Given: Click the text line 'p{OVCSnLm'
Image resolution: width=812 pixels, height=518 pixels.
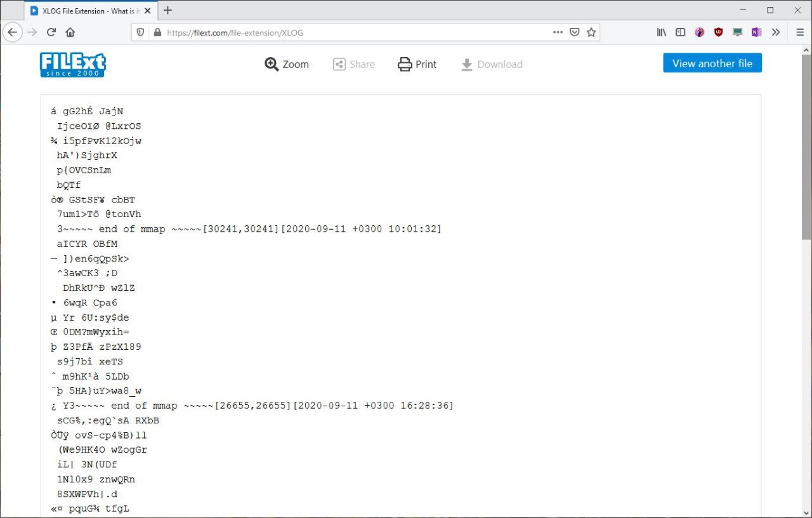Looking at the screenshot, I should point(84,170).
